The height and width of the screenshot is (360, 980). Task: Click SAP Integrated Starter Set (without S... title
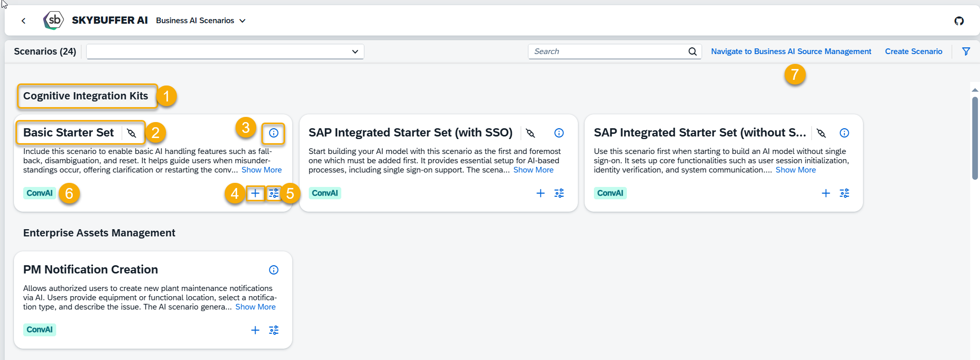tap(700, 133)
